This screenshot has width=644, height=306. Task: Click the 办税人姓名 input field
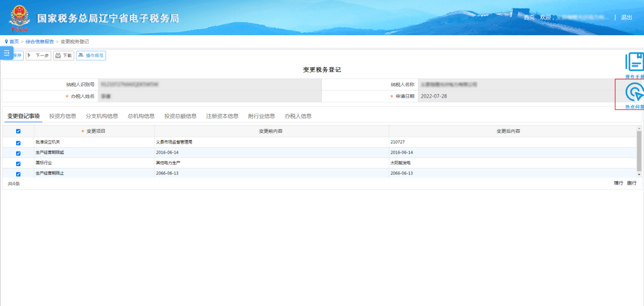pos(209,96)
